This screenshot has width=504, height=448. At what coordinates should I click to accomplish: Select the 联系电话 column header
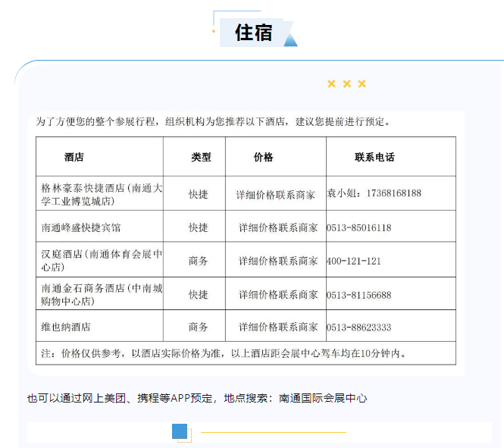374,157
